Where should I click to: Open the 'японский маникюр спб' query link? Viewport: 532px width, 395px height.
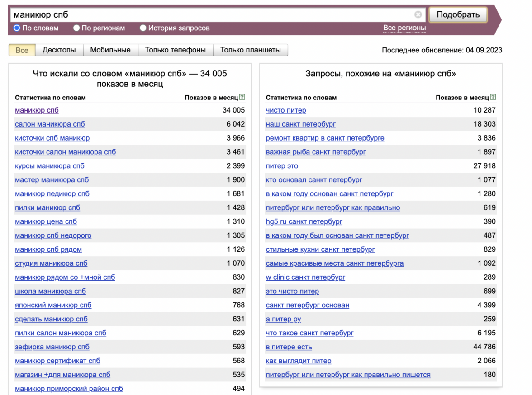tap(53, 305)
